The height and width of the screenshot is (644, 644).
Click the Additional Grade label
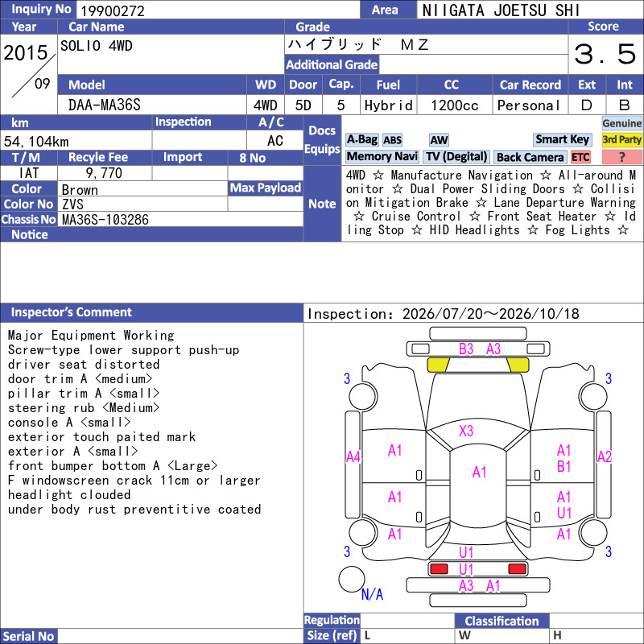tap(332, 64)
